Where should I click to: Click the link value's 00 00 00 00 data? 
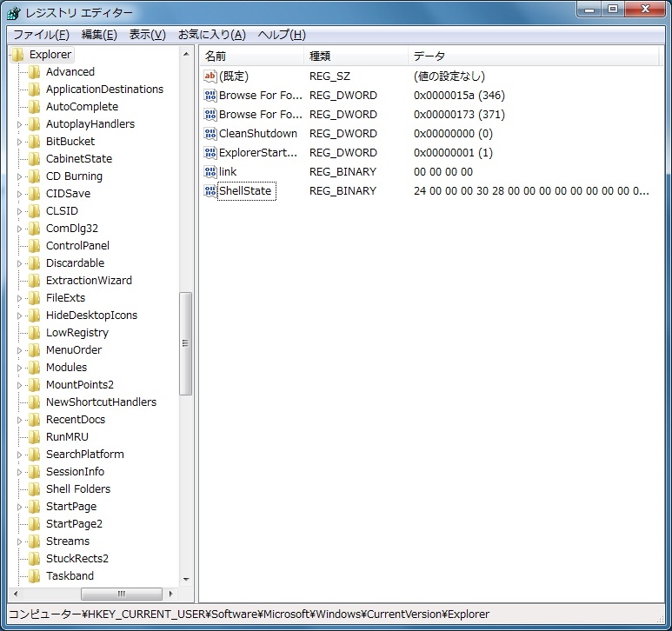point(443,172)
